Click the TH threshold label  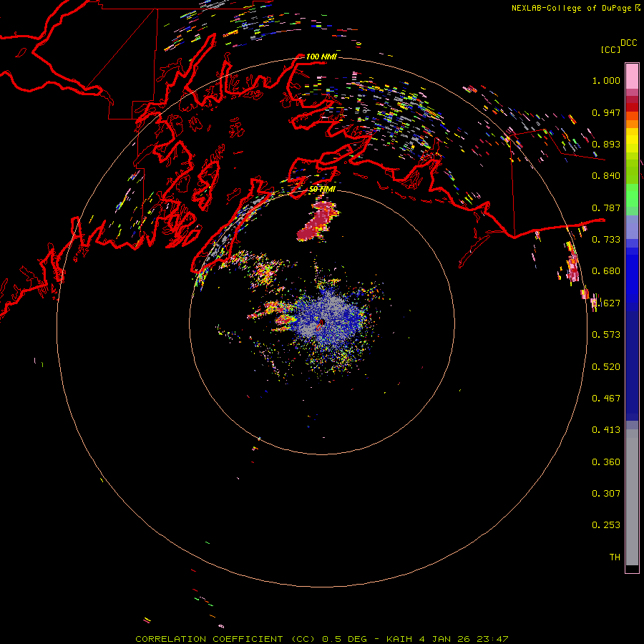(x=615, y=557)
